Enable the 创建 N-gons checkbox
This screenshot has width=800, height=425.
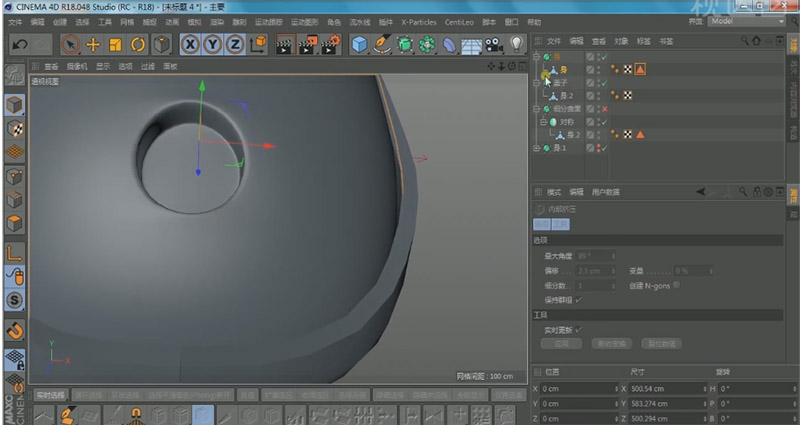click(677, 285)
